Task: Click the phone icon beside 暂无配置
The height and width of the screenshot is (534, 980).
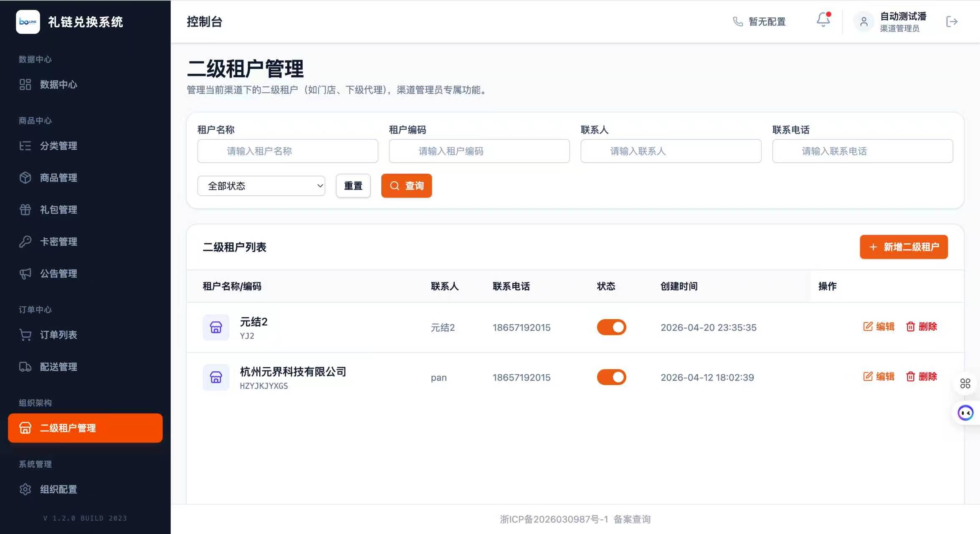Action: (738, 22)
